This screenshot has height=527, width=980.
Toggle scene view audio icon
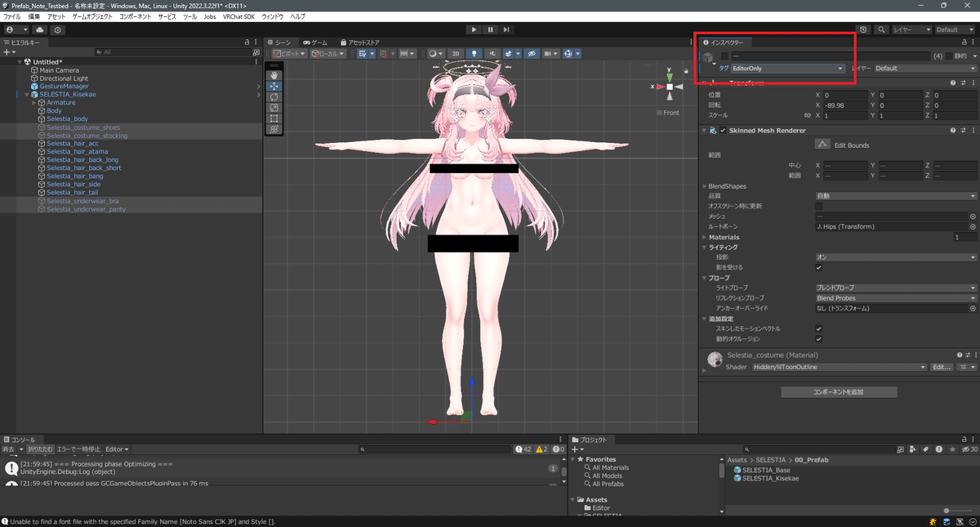click(x=493, y=53)
